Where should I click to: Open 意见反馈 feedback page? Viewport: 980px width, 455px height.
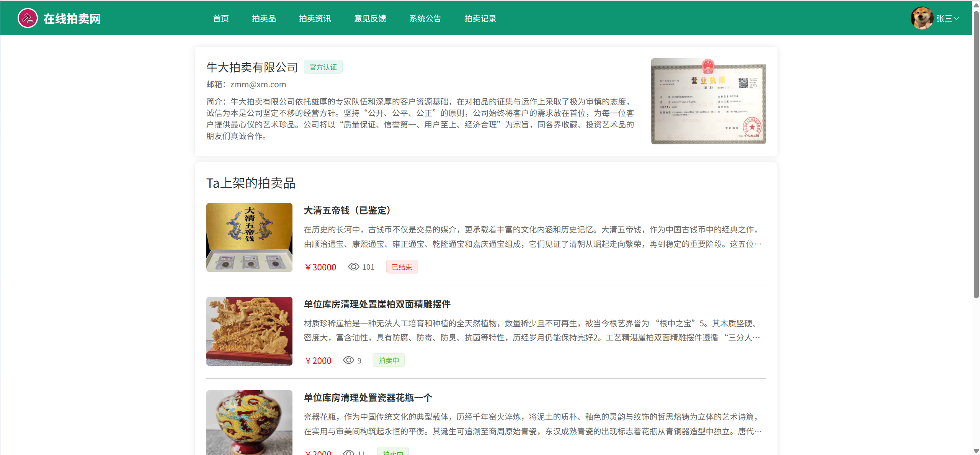370,18
